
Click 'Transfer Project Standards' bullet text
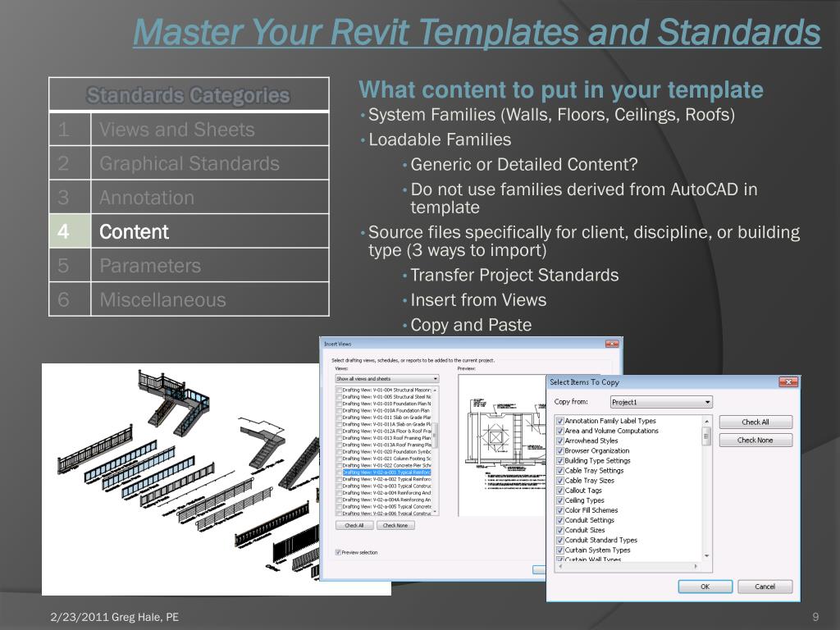click(x=514, y=275)
